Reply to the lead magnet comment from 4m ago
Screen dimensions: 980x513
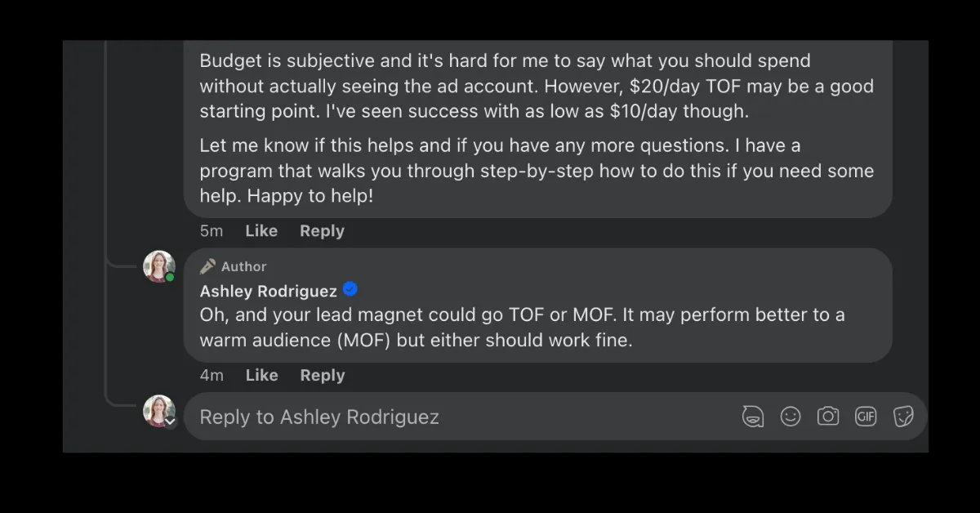coord(322,376)
